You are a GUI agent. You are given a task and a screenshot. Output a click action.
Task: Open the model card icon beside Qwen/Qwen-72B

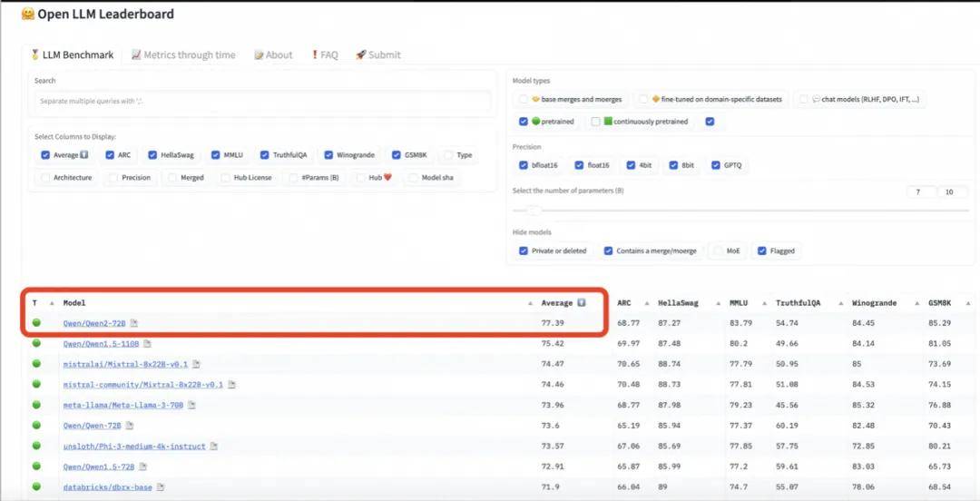point(130,426)
